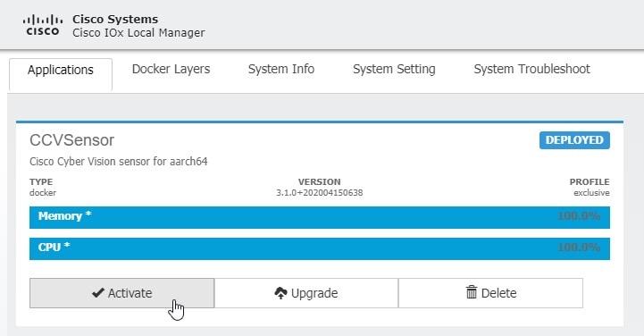Image resolution: width=644 pixels, height=336 pixels.
Task: Click the DEPLOYED status badge
Action: (574, 140)
